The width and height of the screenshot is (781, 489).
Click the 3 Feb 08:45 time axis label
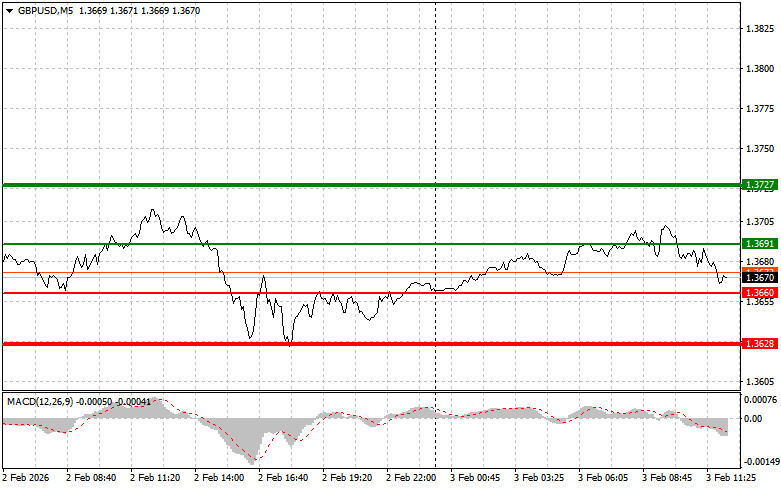click(667, 478)
